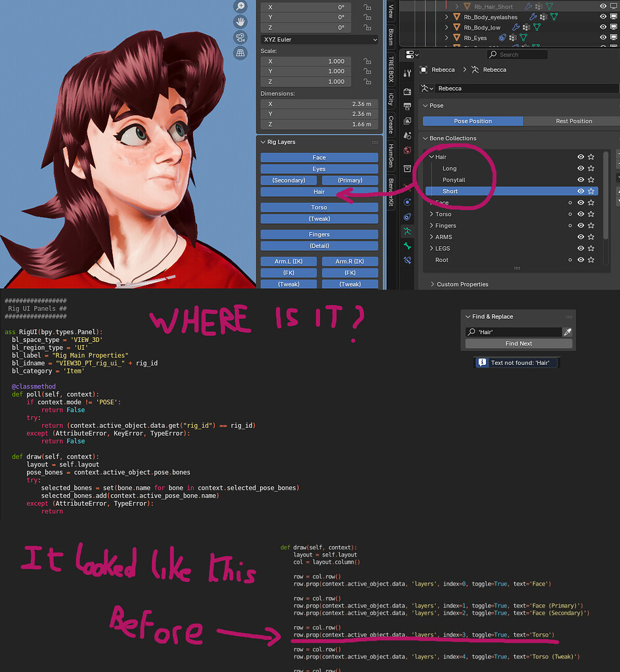Open the Render properties tab
620x672 pixels.
pos(407,91)
